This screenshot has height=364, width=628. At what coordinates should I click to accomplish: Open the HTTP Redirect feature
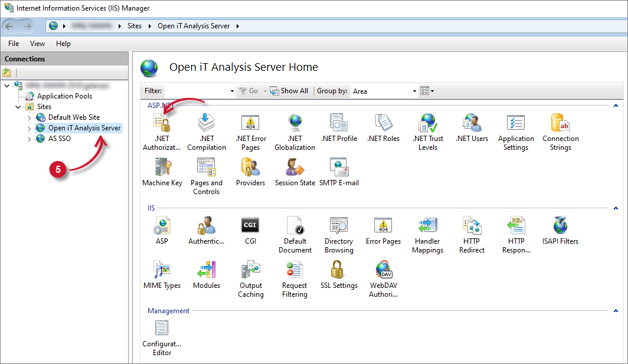coord(472,227)
